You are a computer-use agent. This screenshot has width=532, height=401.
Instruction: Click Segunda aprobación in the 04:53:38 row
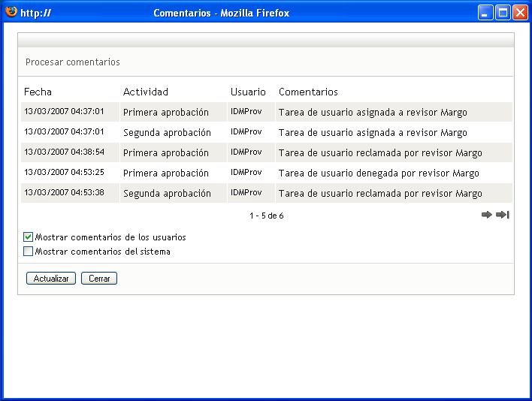[167, 194]
